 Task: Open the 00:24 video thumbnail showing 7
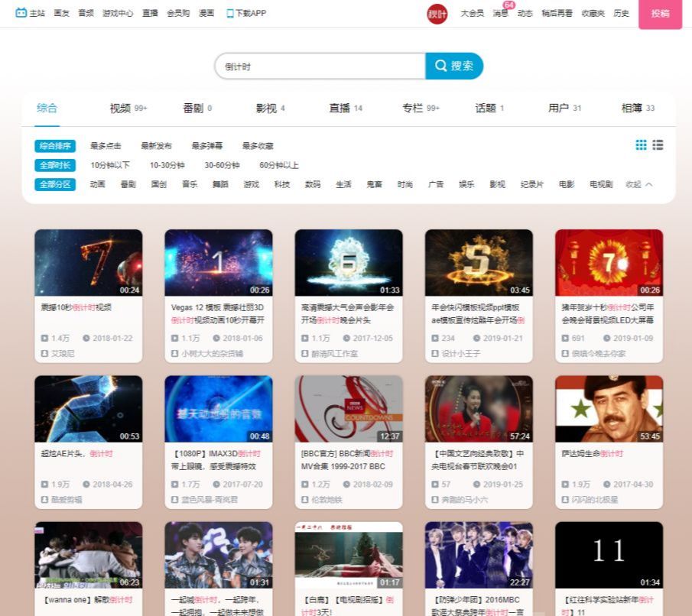[x=88, y=263]
